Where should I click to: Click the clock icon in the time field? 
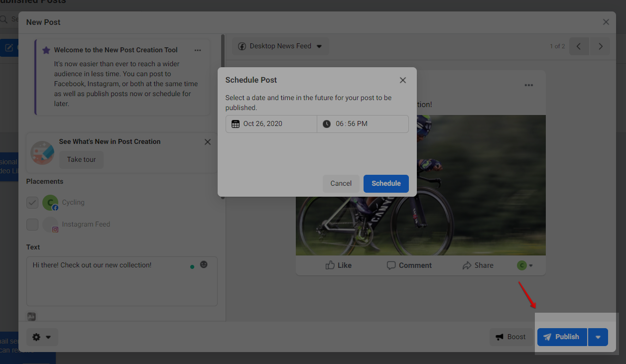click(326, 124)
